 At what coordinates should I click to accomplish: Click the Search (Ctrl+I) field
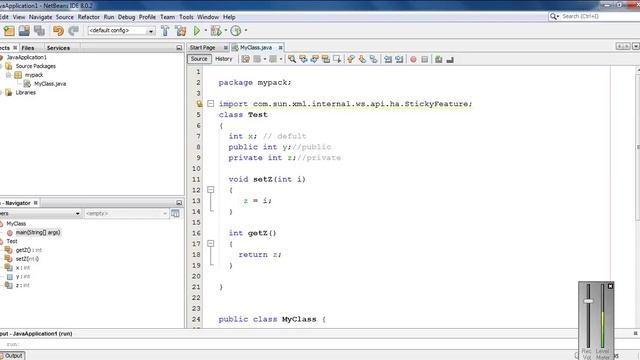pyautogui.click(x=599, y=16)
